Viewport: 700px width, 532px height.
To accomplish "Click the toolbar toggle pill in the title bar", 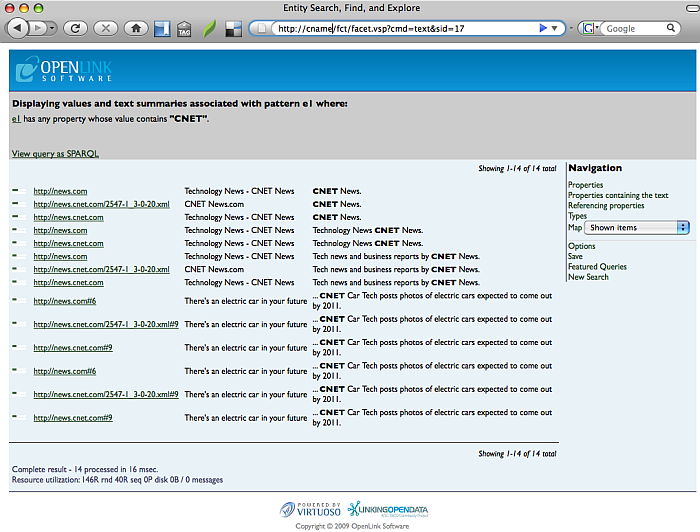I will point(692,8).
